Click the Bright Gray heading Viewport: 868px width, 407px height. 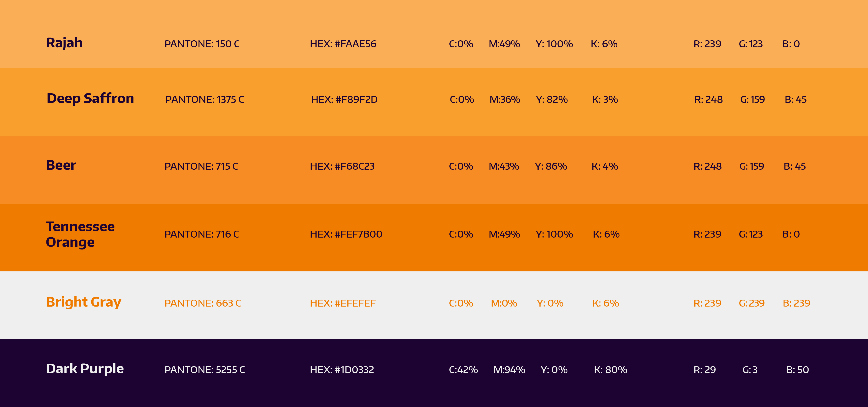pyautogui.click(x=84, y=302)
